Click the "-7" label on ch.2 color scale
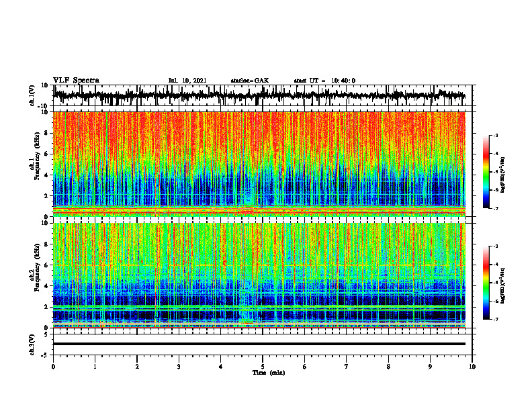This screenshot has height=411, width=532. pyautogui.click(x=496, y=320)
